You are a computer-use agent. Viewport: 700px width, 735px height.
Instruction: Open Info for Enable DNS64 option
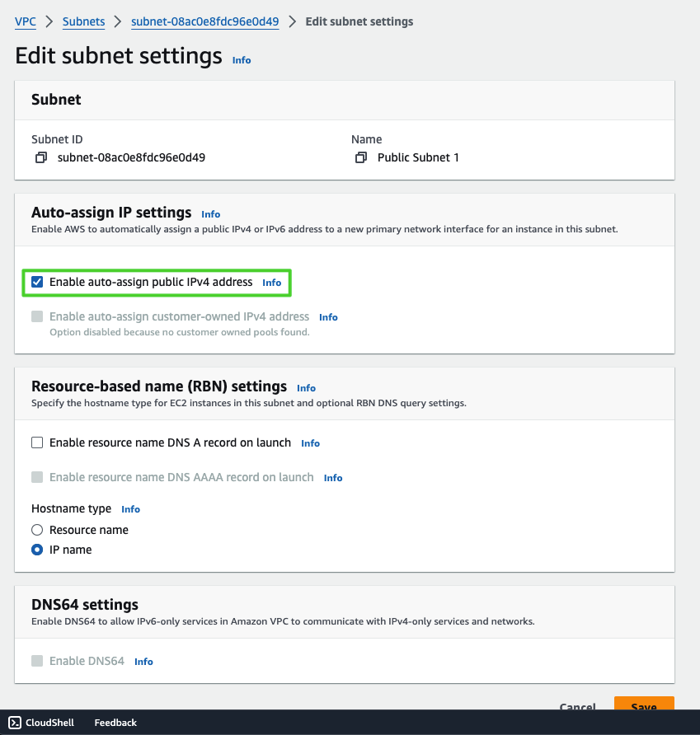coord(143,662)
